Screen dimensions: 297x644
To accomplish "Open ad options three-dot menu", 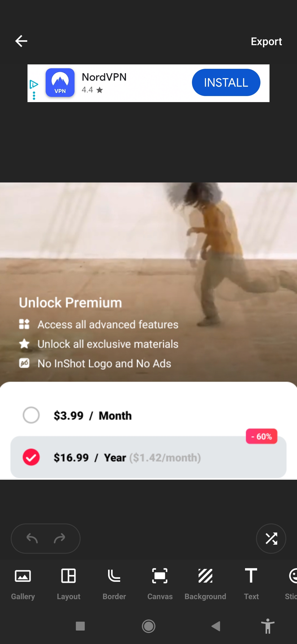I will pos(34,95).
